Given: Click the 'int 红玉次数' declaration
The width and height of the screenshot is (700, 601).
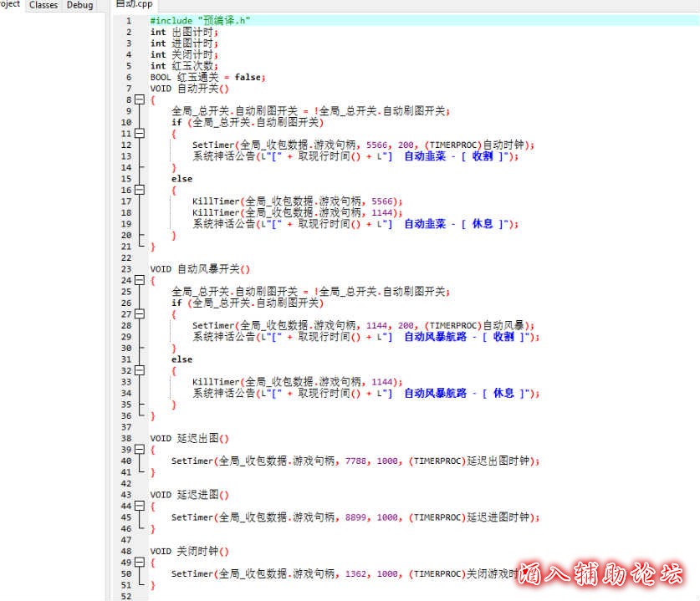Looking at the screenshot, I should pos(184,66).
